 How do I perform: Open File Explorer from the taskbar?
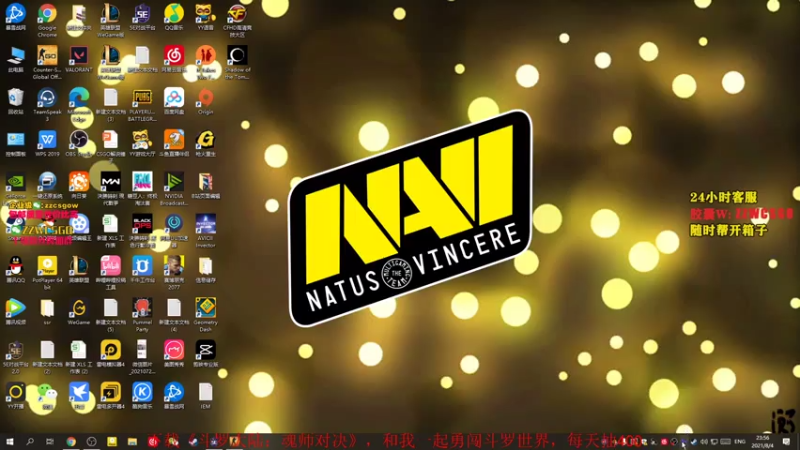point(132,441)
